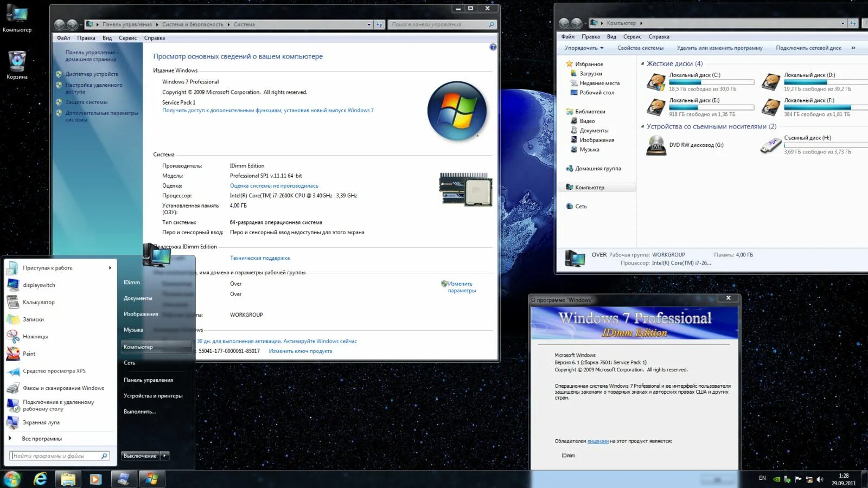Click Защита системы link in sidebar

[x=86, y=102]
